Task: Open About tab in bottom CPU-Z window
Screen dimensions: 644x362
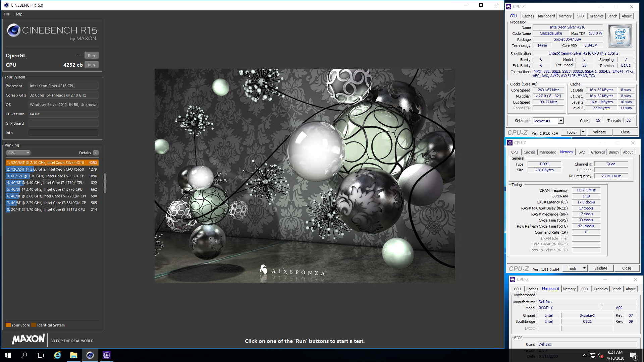Action: point(631,289)
